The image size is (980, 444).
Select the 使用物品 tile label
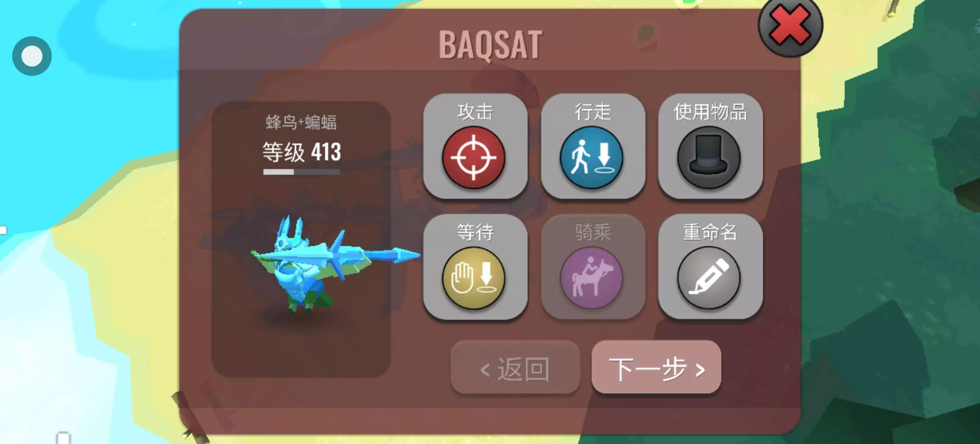click(x=710, y=112)
